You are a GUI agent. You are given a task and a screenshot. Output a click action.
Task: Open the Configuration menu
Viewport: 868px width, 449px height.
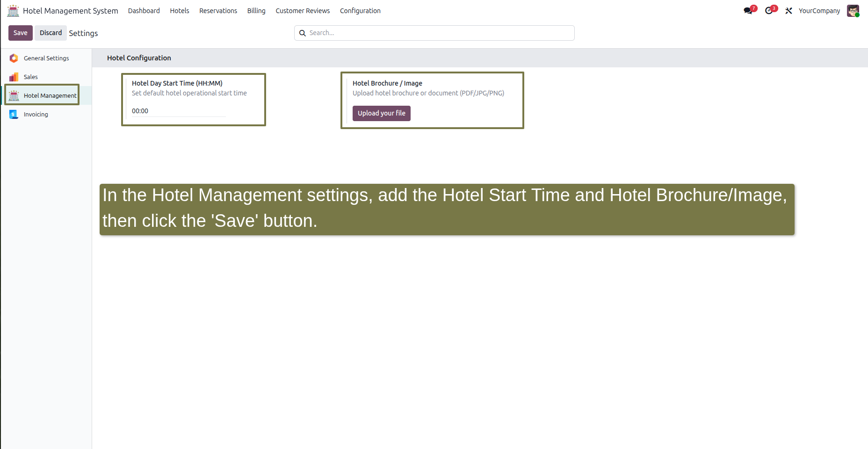coord(360,11)
